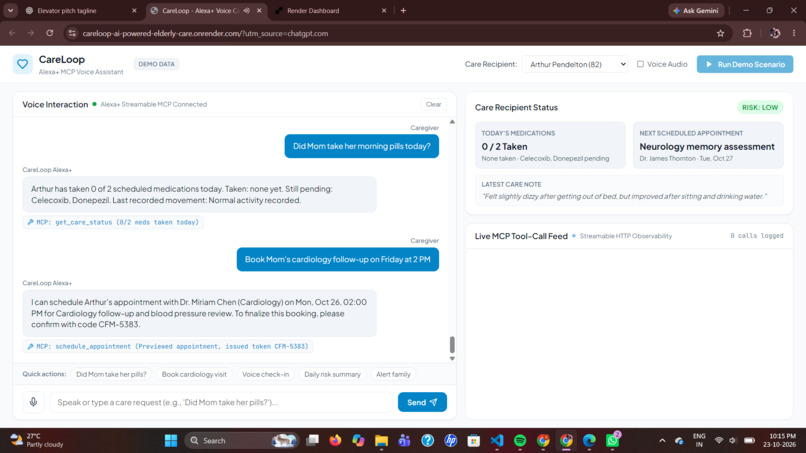Open the Chrome three-dot menu
Viewport: 806px width, 453px height.
tap(794, 33)
